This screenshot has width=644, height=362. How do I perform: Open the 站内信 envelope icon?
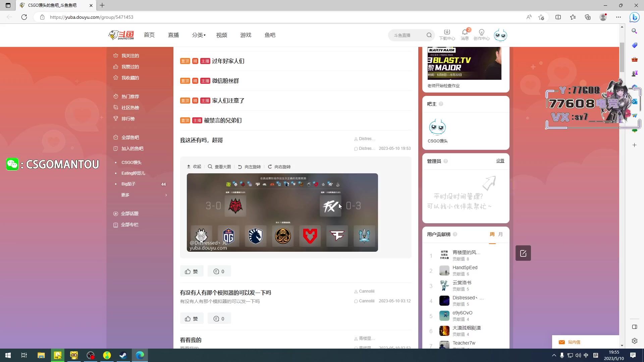point(562,342)
